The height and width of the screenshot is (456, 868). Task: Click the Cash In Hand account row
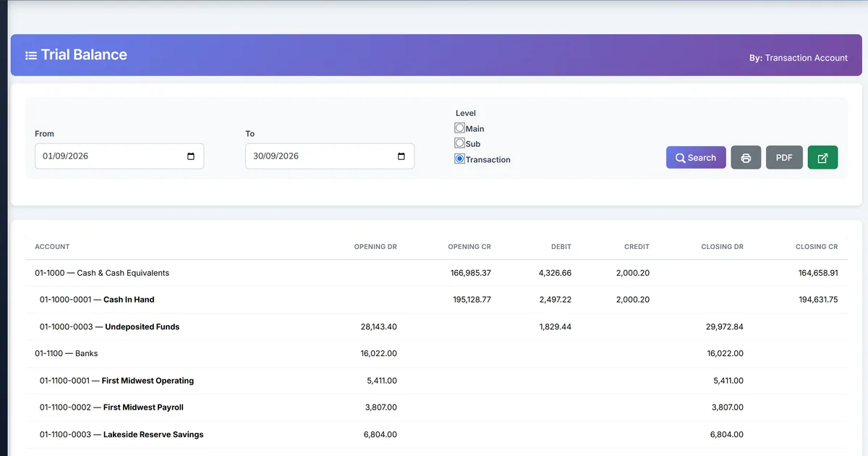tap(436, 300)
